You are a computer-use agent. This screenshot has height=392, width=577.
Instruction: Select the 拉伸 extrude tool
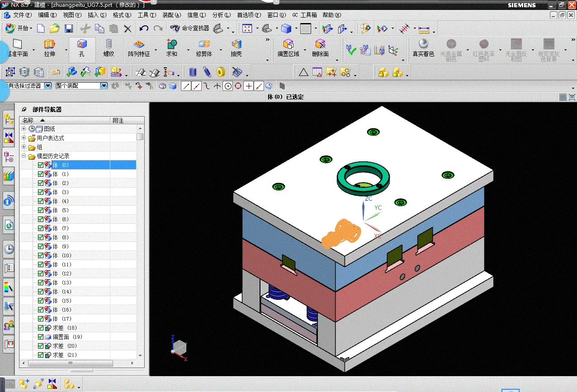coord(49,49)
